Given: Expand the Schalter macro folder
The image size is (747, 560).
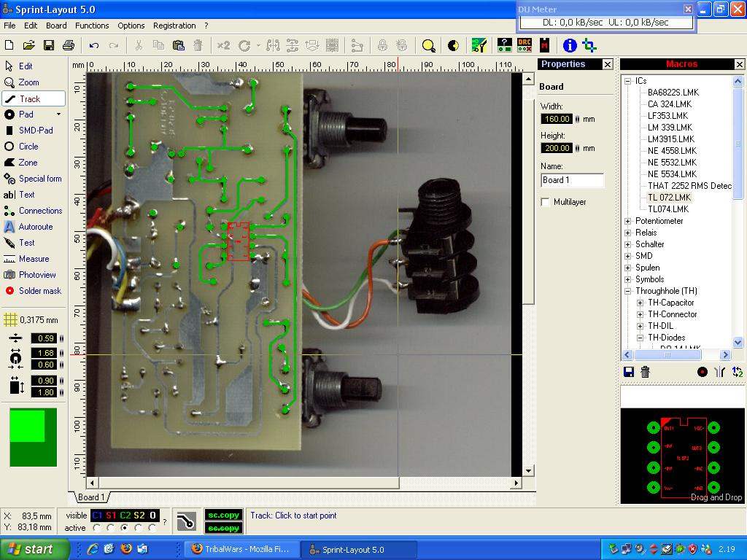Looking at the screenshot, I should tap(627, 244).
